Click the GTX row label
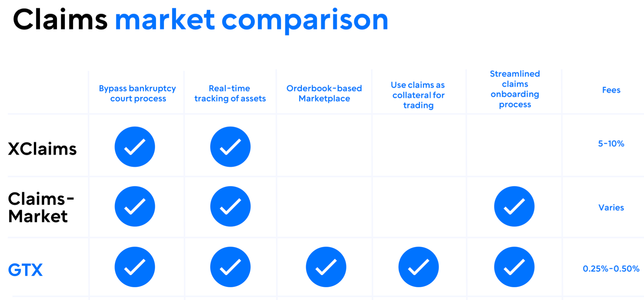Viewport: 644px width, 300px height. (25, 270)
